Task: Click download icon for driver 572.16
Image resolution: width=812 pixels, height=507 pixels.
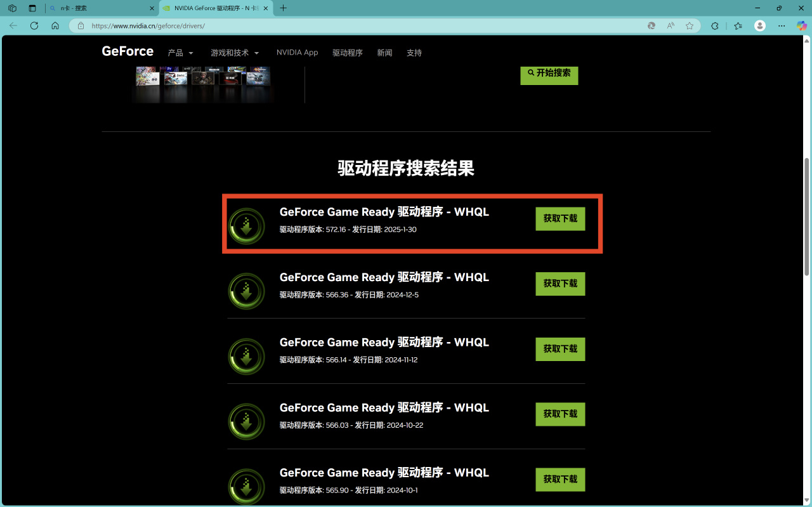Action: (x=246, y=226)
